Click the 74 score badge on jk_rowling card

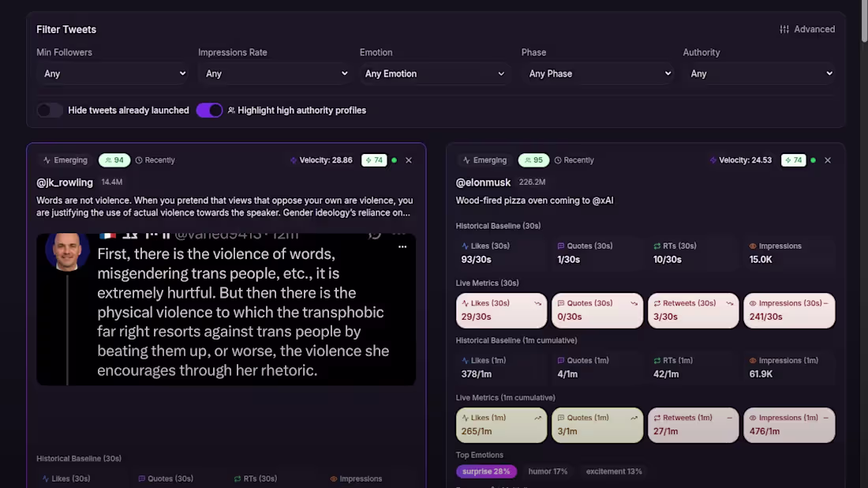pyautogui.click(x=374, y=160)
